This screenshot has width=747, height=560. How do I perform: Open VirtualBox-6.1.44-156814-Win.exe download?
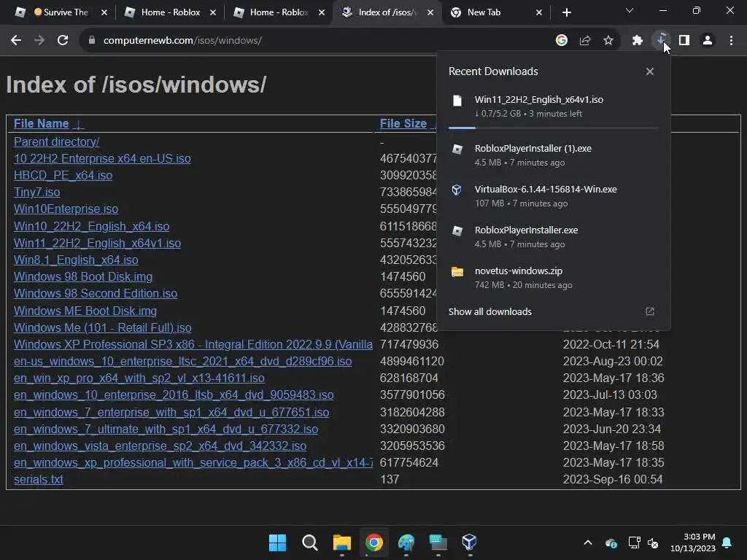click(553, 195)
